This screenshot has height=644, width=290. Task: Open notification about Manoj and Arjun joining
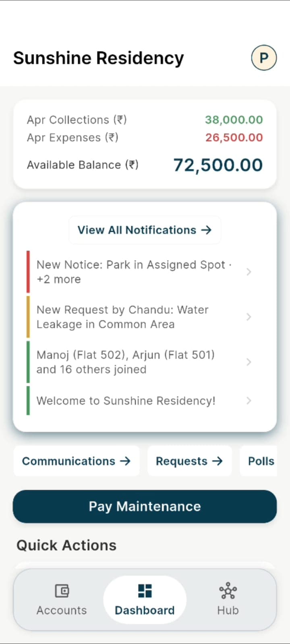(x=125, y=362)
